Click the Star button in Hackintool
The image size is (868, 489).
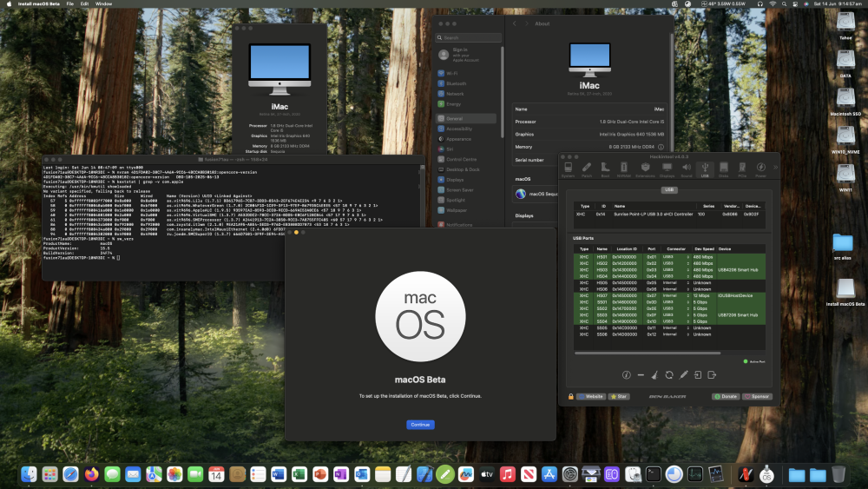(x=619, y=397)
